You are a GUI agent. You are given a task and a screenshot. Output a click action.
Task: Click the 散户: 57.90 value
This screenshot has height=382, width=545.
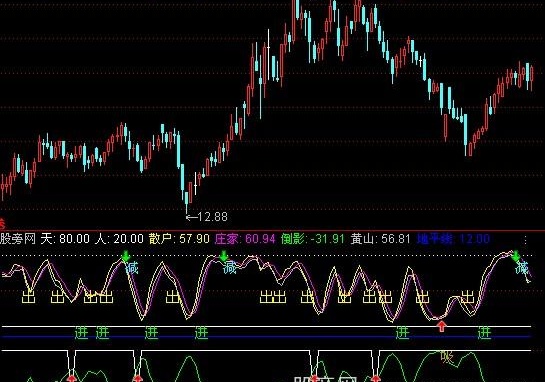click(179, 239)
